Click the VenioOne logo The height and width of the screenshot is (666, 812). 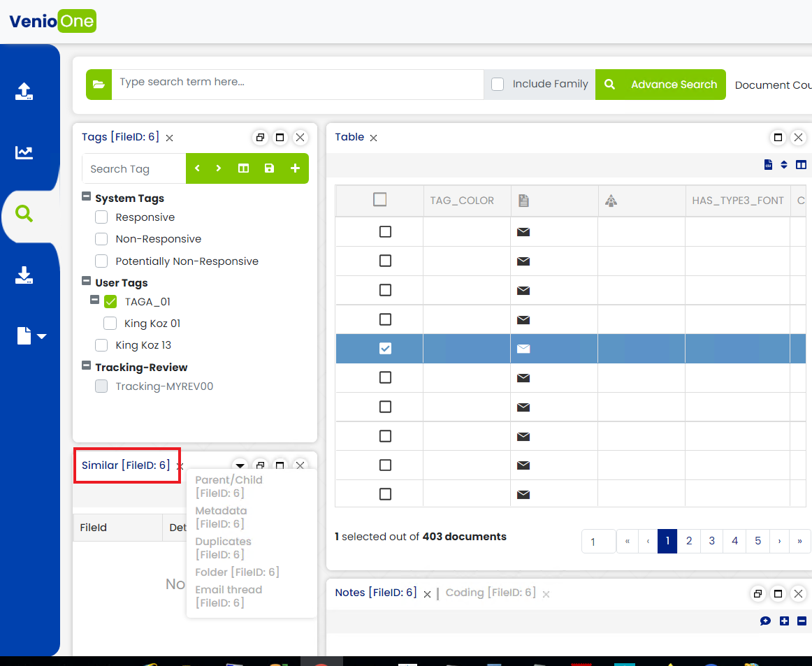[53, 21]
